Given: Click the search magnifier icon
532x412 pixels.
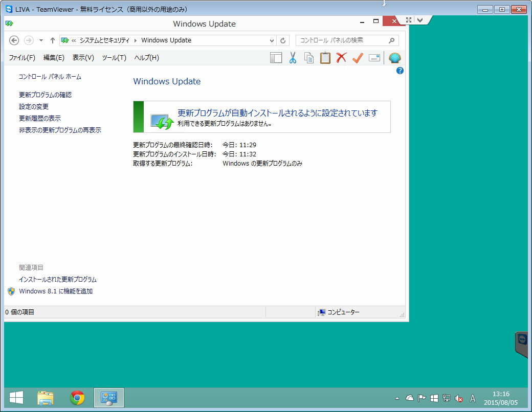Looking at the screenshot, I should tap(391, 40).
